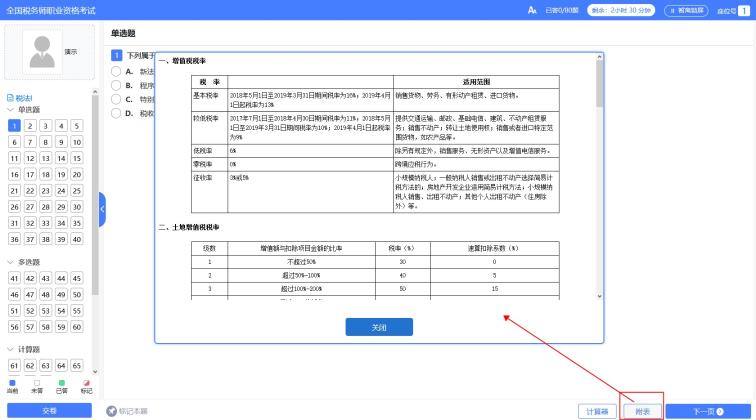Jump to question 33
This screenshot has width=756, height=420.
pos(45,223)
